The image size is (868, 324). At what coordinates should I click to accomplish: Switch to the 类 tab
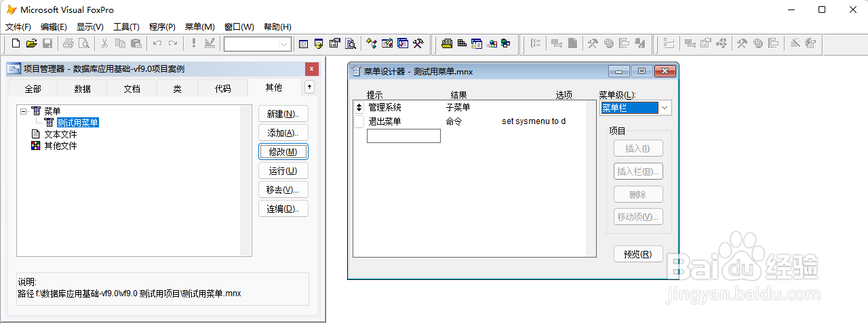[177, 89]
